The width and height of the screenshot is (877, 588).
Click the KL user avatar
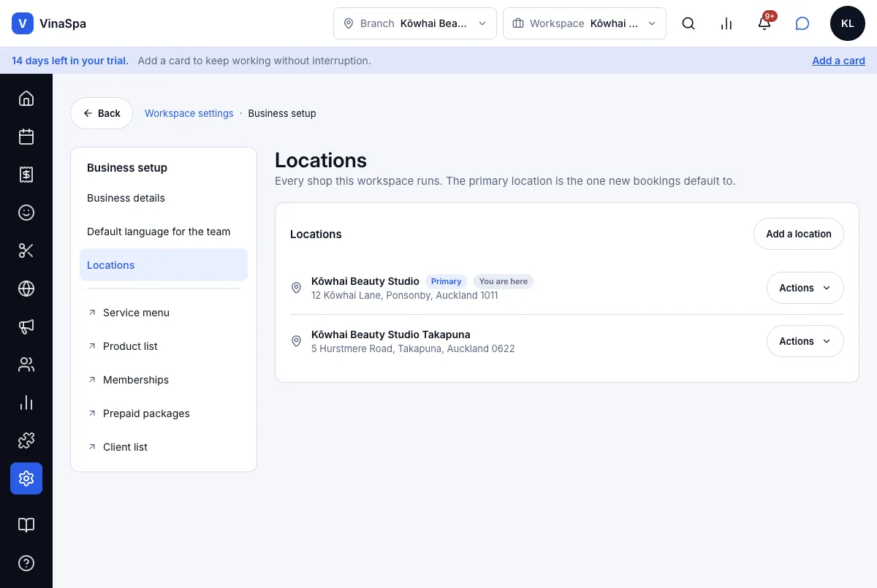pos(848,23)
